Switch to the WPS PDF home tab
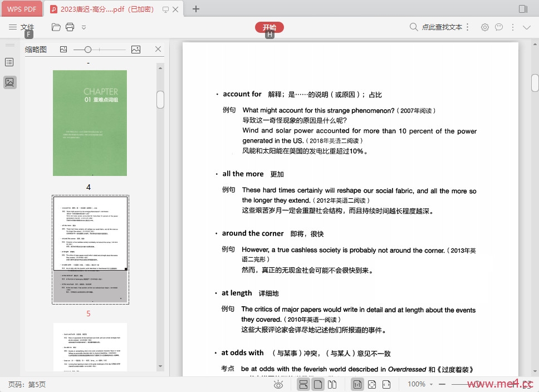 pyautogui.click(x=22, y=9)
